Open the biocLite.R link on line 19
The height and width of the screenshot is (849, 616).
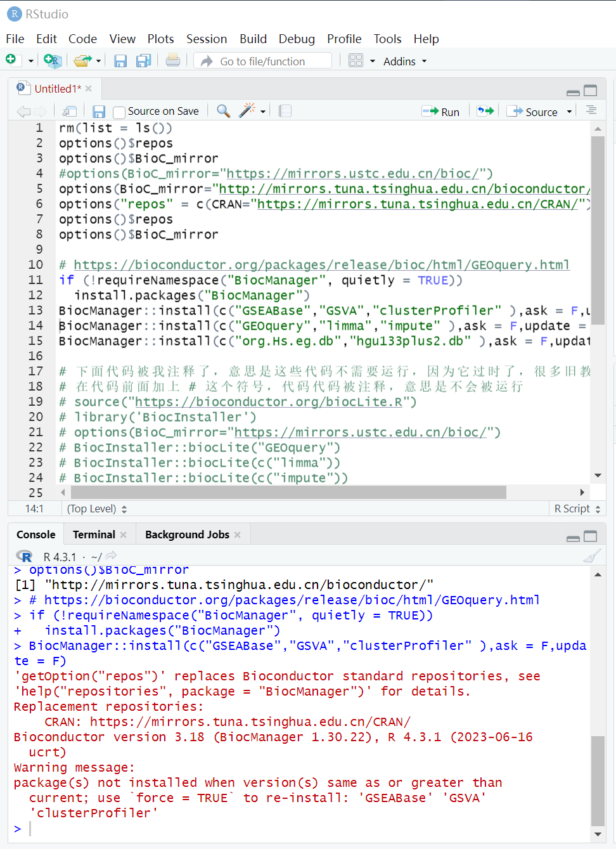[269, 402]
